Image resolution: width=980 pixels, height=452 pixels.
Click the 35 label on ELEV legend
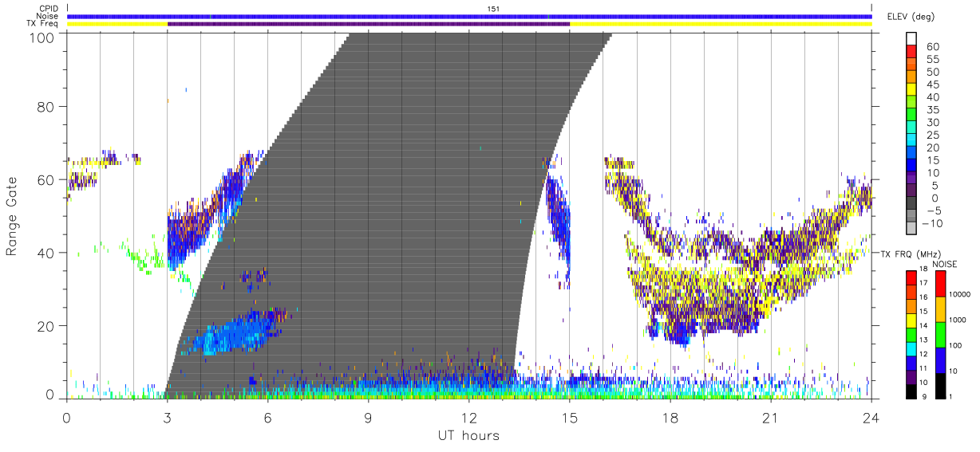click(x=932, y=110)
